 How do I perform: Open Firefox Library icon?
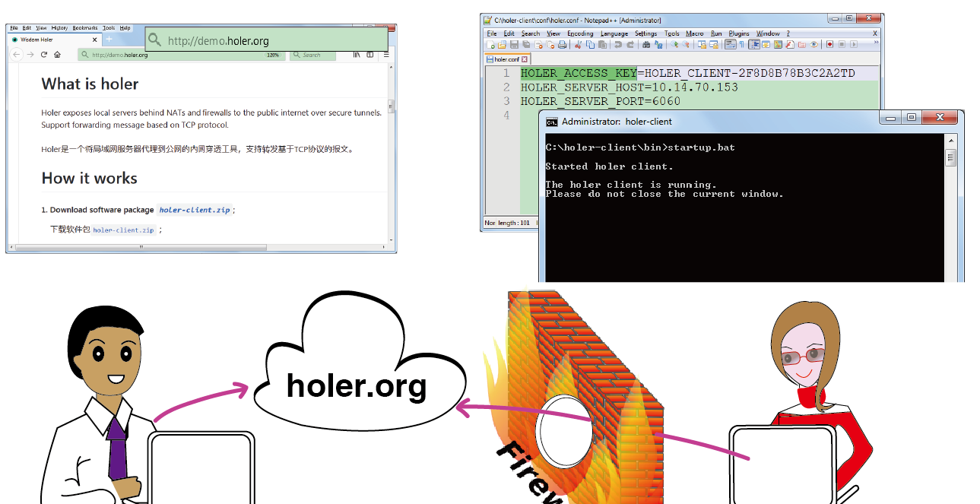coord(357,55)
